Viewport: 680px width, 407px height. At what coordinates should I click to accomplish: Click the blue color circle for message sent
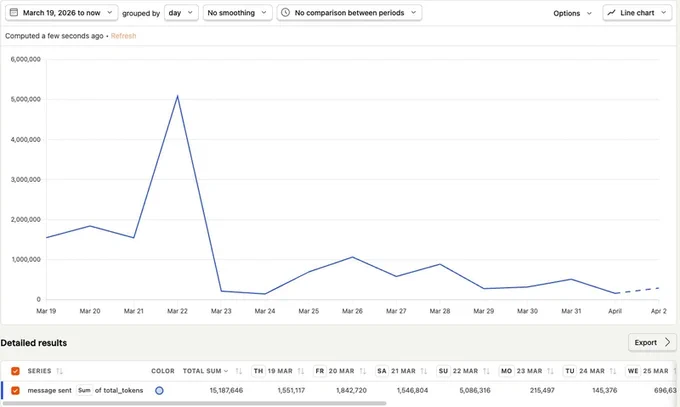(x=159, y=391)
